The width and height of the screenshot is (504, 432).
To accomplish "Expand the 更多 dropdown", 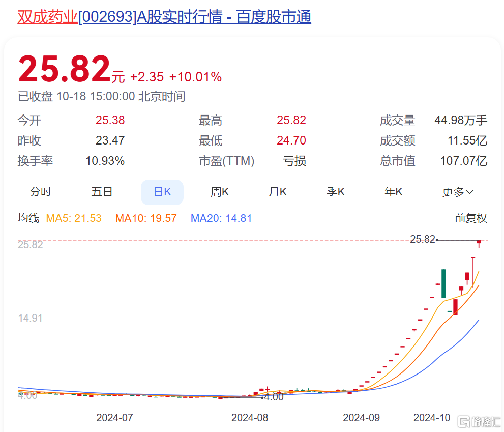I will [x=458, y=192].
